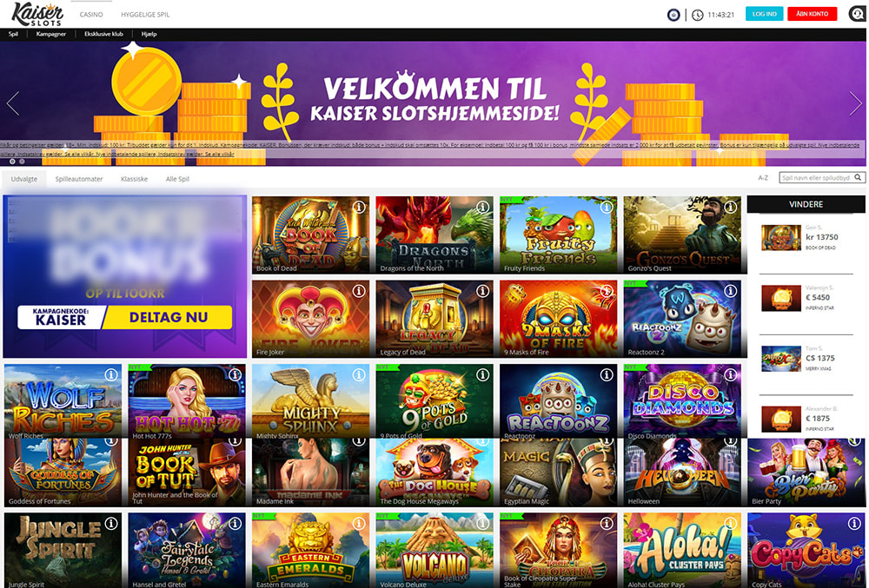Select the first banner slide dot

(x=12, y=162)
